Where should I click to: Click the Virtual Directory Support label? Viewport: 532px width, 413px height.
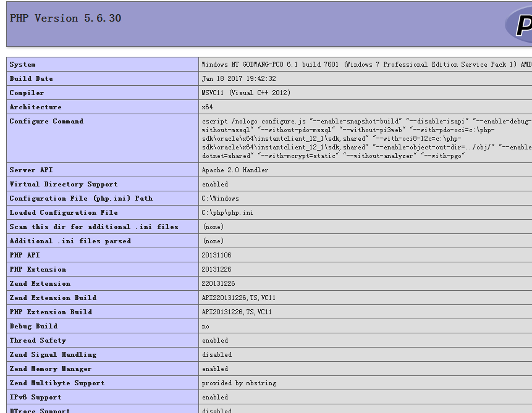[64, 185]
